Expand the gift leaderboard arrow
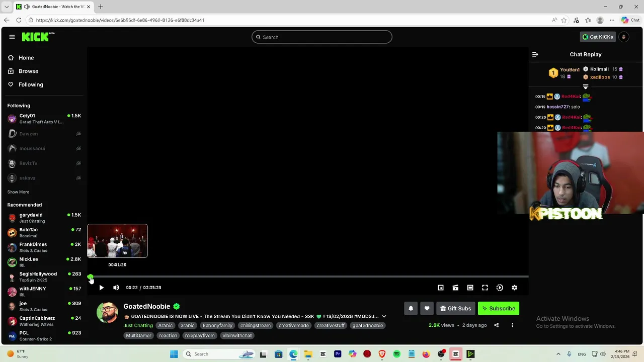 (585, 87)
